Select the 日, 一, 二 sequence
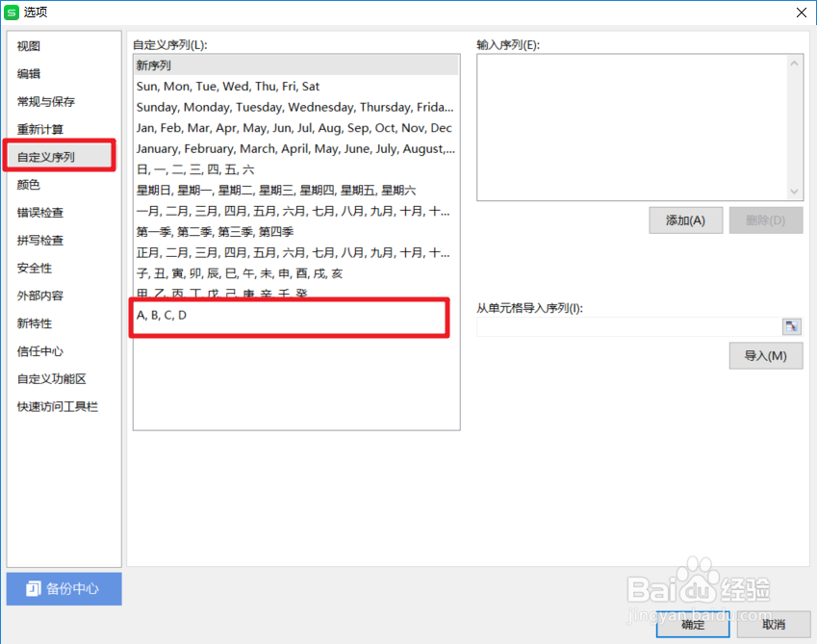 click(x=296, y=169)
